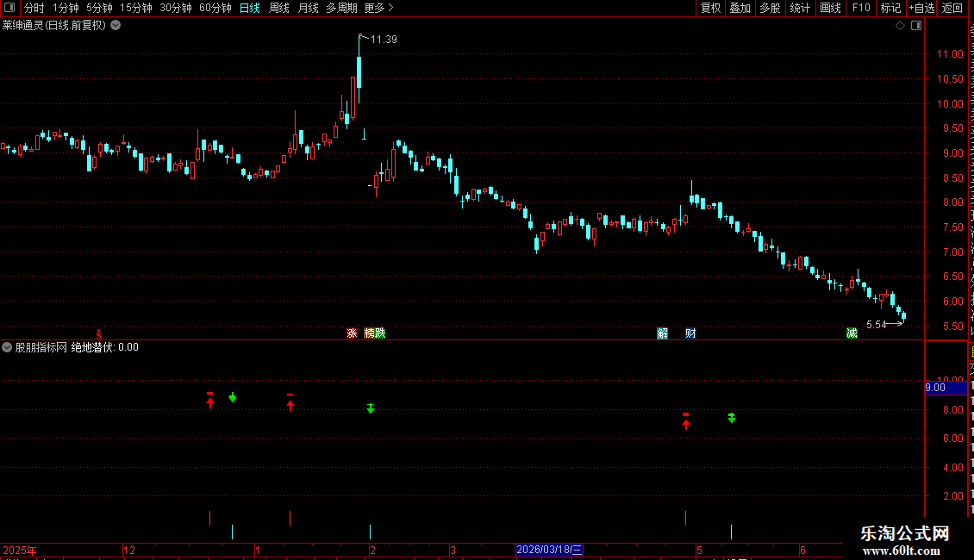Click the 2026/03/18/三 date marker
This screenshot has width=974, height=560.
click(549, 550)
